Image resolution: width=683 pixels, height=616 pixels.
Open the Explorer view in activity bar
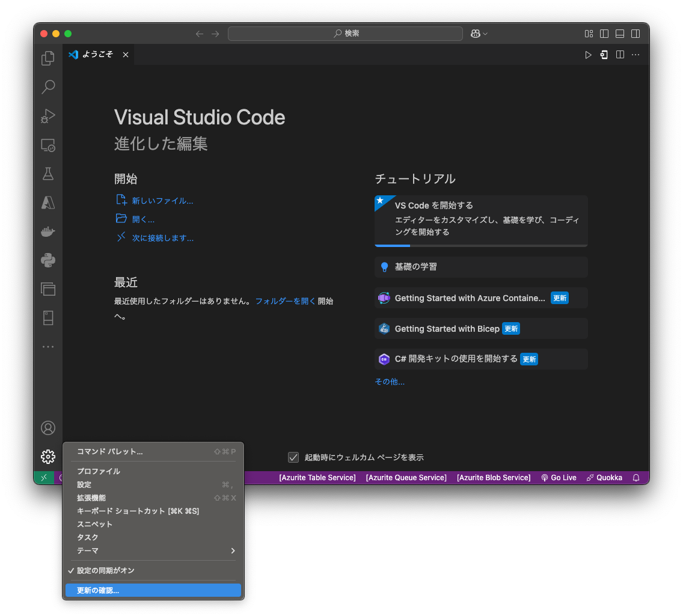(48, 58)
